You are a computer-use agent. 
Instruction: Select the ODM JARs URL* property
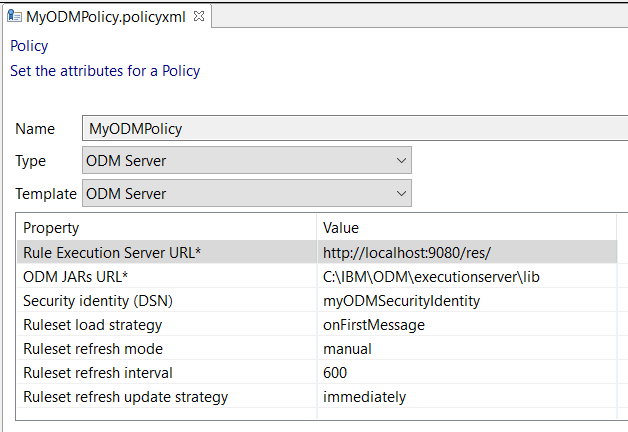(166, 276)
